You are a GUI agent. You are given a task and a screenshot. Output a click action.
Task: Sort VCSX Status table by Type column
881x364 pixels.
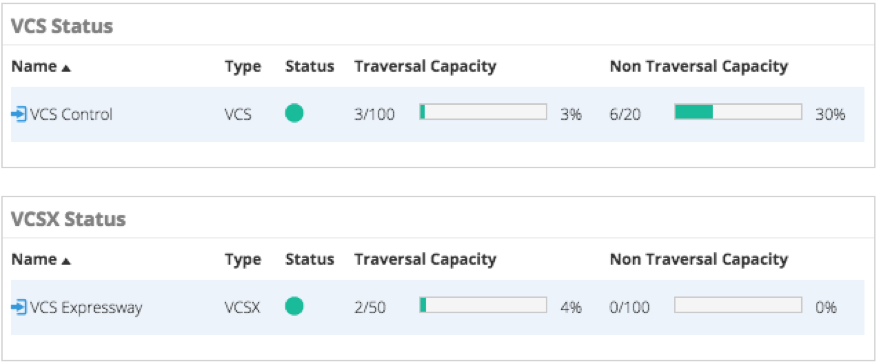point(243,260)
